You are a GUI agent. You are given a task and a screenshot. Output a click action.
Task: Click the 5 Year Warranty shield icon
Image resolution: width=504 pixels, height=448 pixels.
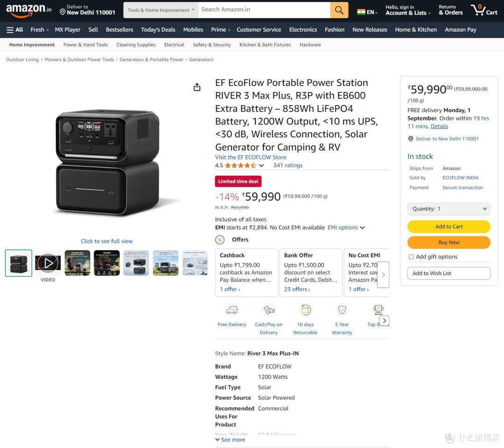342,310
